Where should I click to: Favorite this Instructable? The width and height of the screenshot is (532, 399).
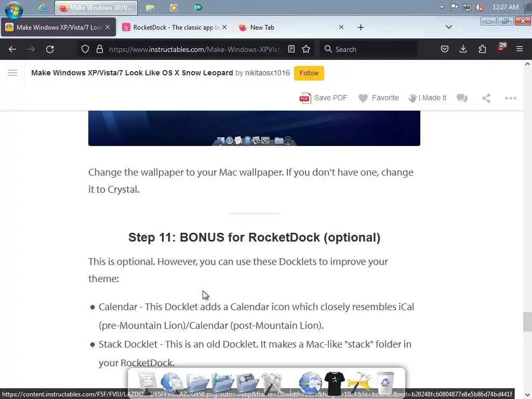379,98
